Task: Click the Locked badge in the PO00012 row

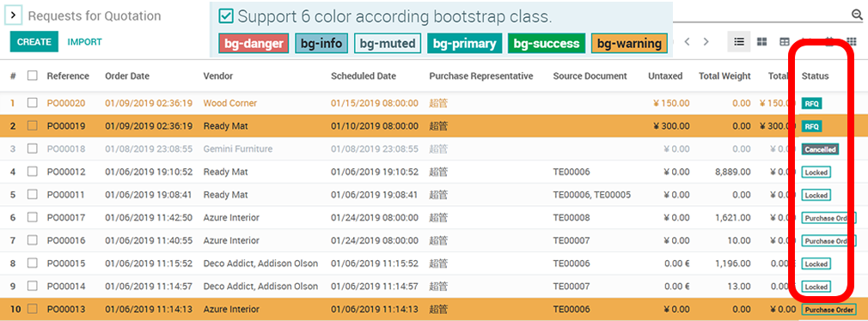Action: coord(816,173)
